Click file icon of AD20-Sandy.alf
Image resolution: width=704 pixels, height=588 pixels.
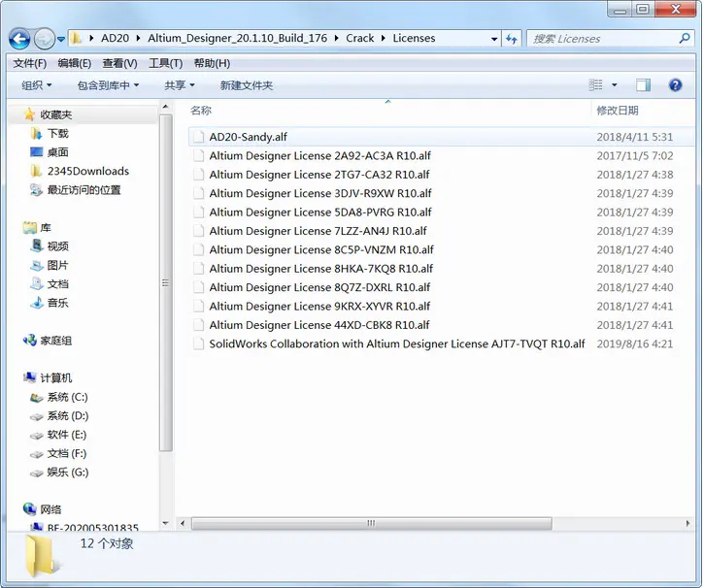pyautogui.click(x=198, y=137)
